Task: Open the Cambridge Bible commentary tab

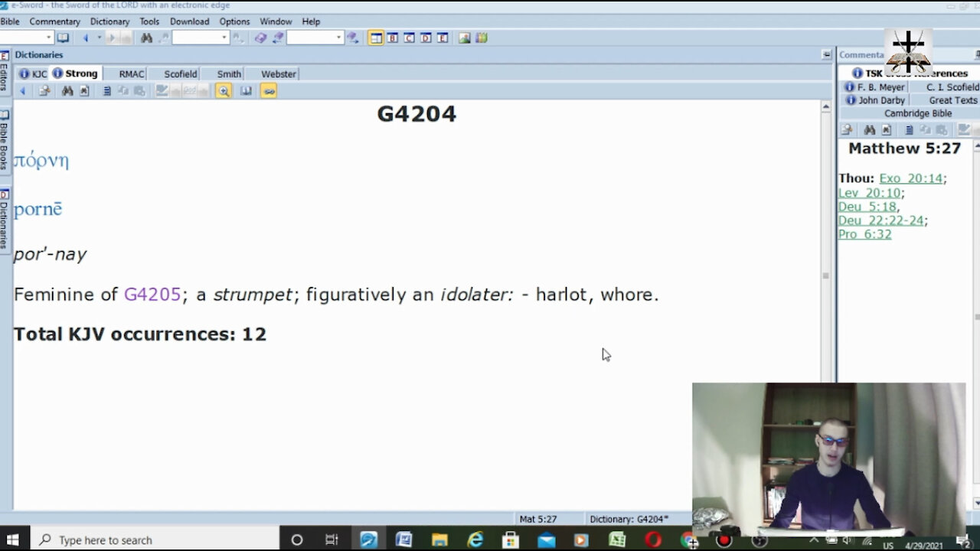Action: (x=918, y=113)
